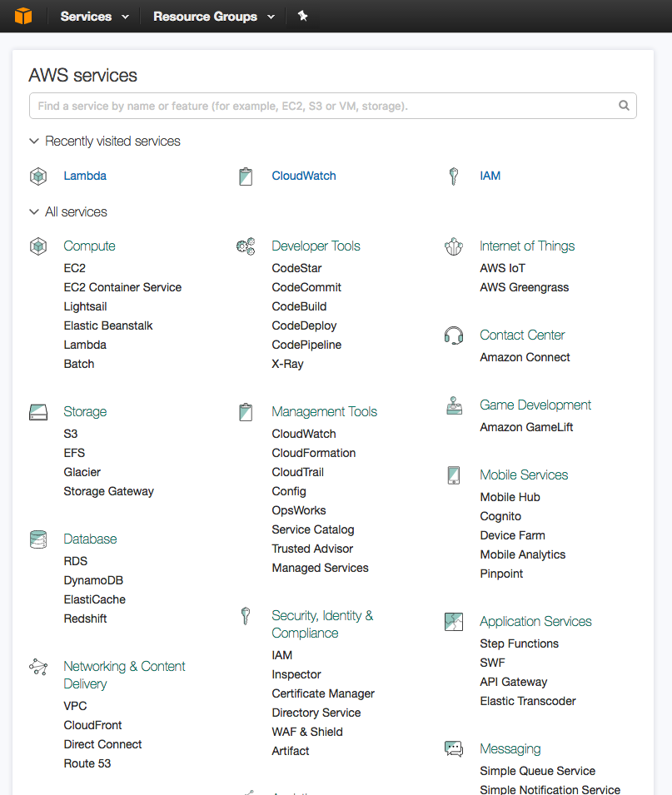Open the Resource Groups dropdown menu
The width and height of the screenshot is (672, 795).
[x=214, y=16]
